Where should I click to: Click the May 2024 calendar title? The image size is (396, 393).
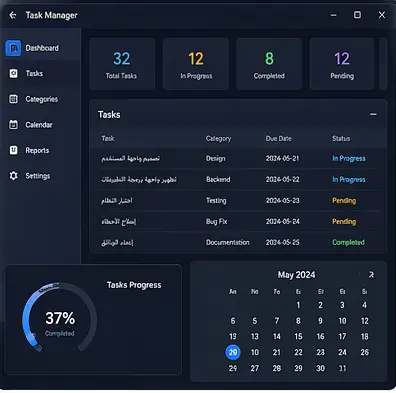296,275
